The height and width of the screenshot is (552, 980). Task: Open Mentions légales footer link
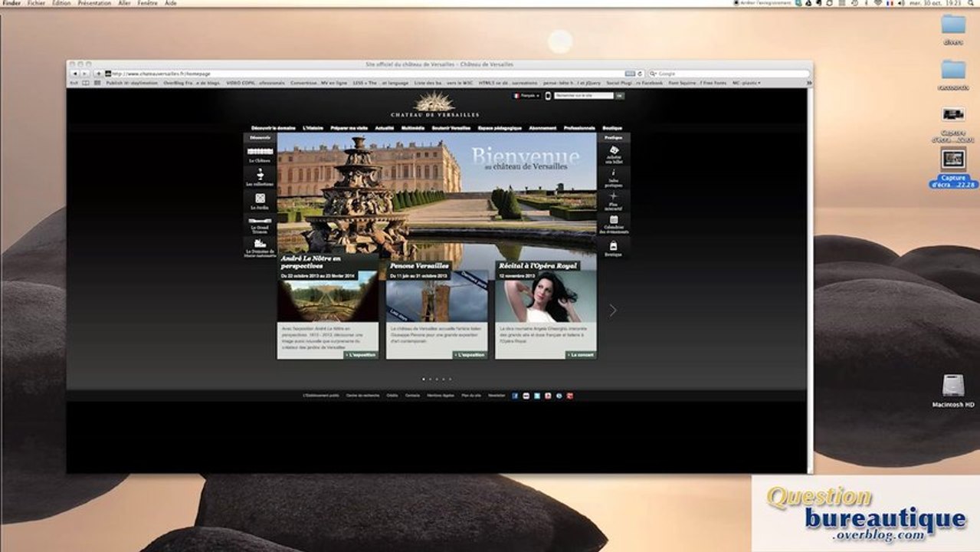(x=441, y=396)
